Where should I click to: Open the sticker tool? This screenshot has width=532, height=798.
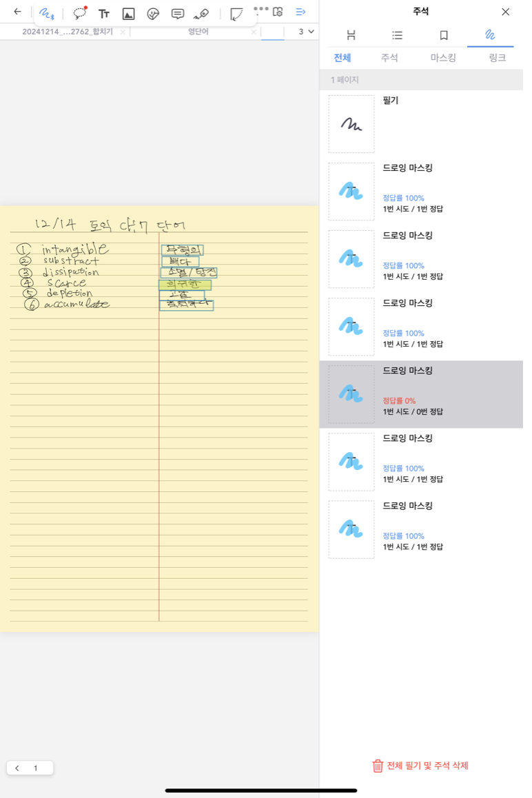click(x=153, y=14)
